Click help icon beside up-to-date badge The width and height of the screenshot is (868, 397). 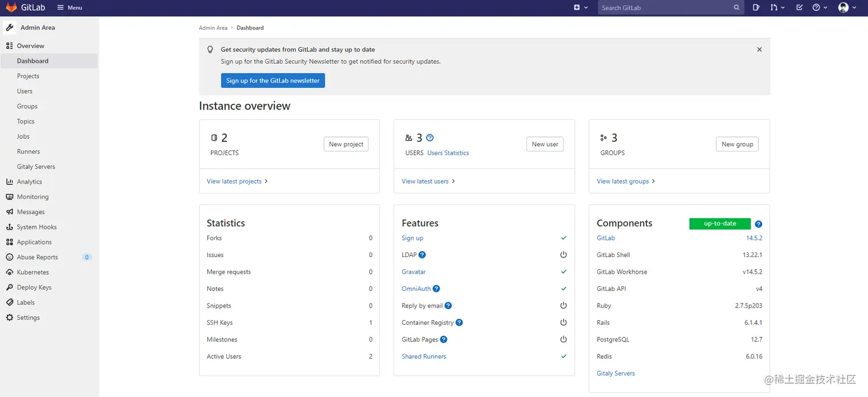pos(758,224)
